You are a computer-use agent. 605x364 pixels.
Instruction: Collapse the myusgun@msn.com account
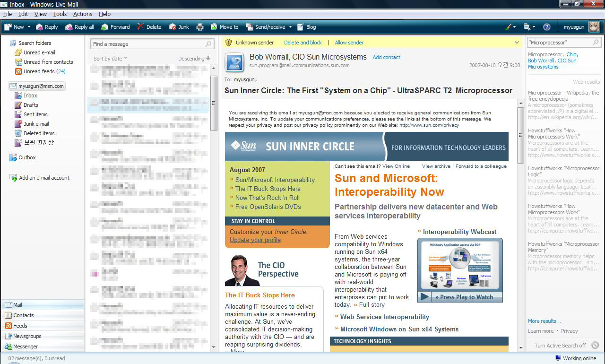37,86
